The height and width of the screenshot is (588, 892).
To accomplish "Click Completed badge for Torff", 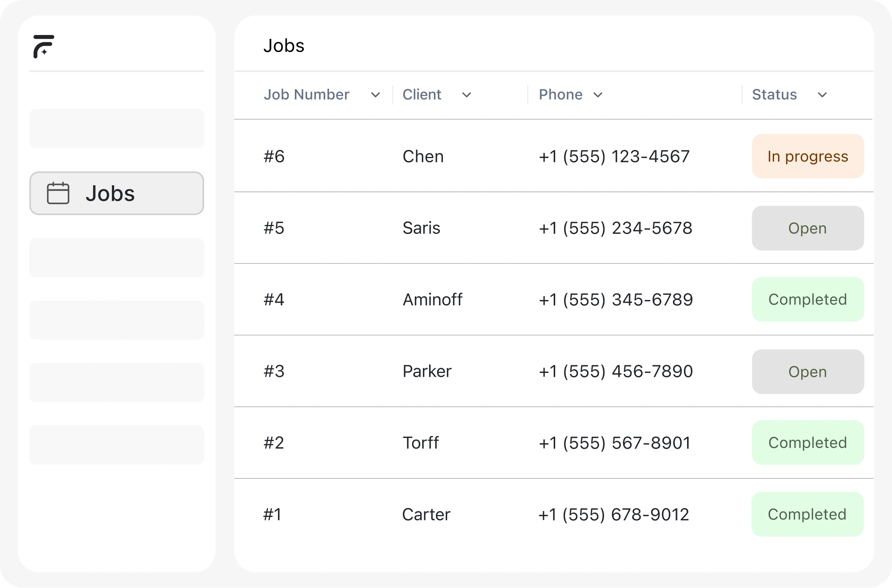I will (808, 443).
